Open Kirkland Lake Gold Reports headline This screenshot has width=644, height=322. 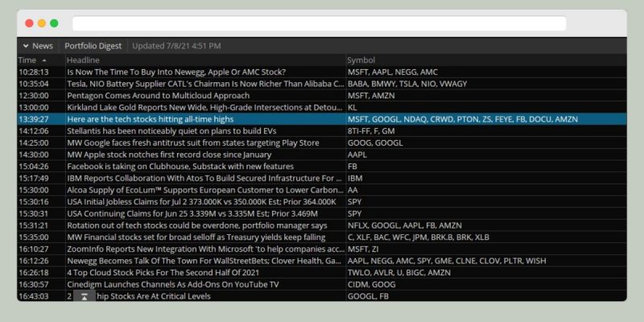[204, 108]
